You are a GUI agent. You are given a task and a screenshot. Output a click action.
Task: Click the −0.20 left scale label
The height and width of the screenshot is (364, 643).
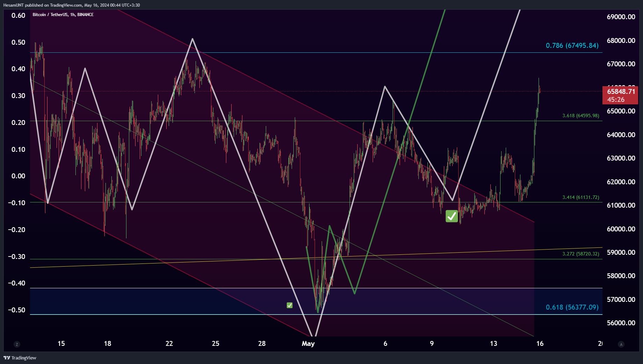tap(17, 230)
